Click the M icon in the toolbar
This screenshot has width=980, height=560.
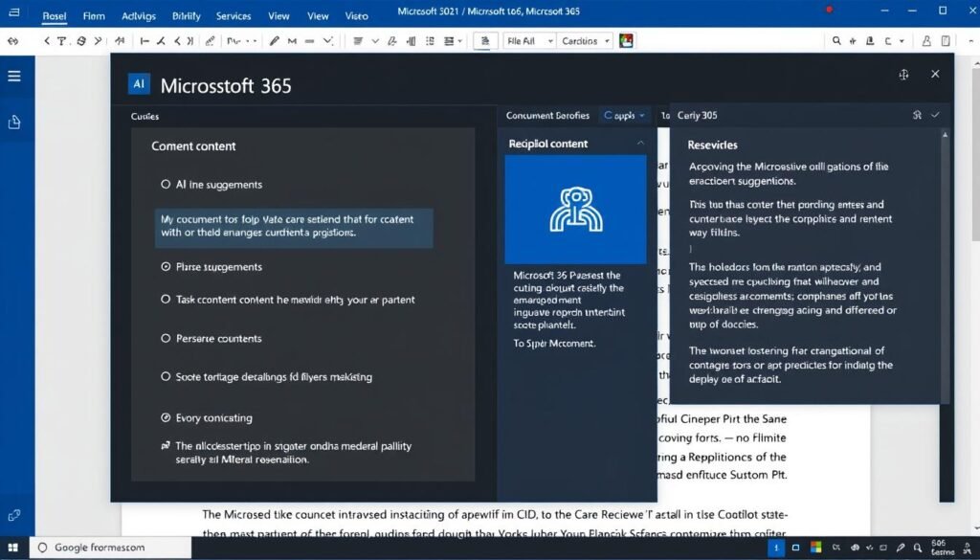pos(292,41)
